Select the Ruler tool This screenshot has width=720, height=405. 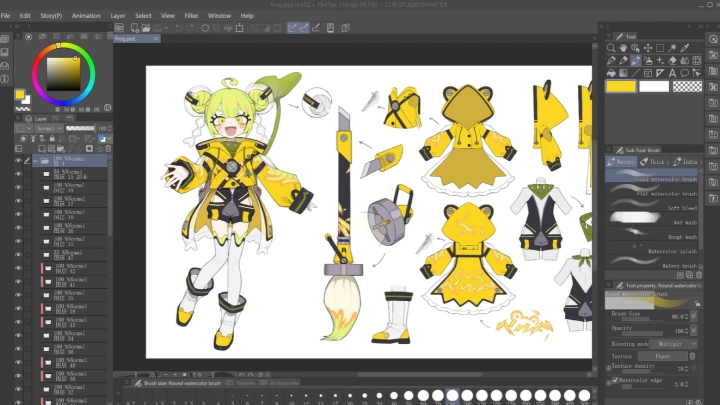tap(660, 73)
